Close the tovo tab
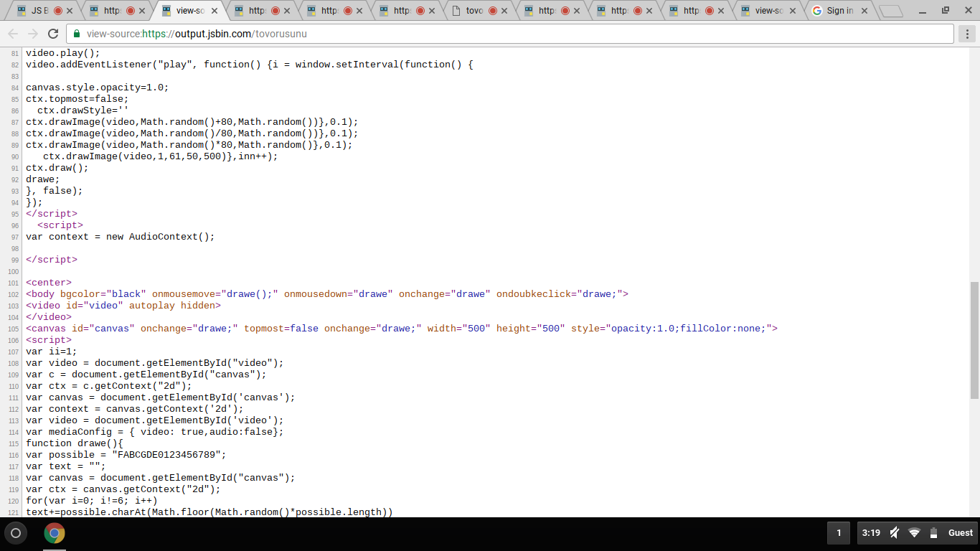The height and width of the screenshot is (551, 980). click(505, 11)
